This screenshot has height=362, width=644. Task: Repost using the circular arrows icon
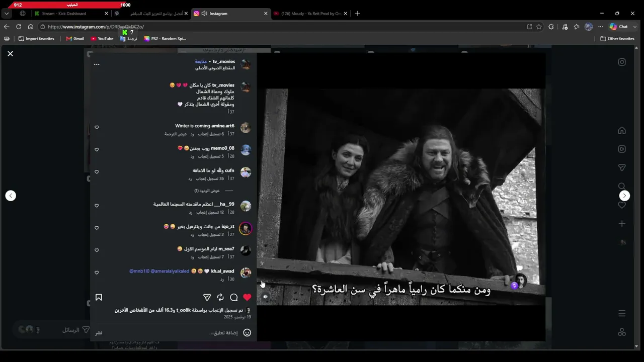point(220,297)
